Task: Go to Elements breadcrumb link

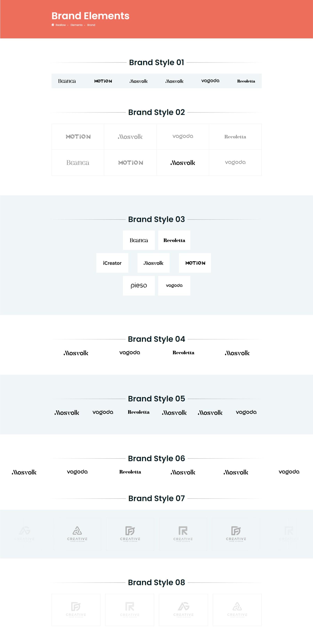Action: tap(76, 25)
